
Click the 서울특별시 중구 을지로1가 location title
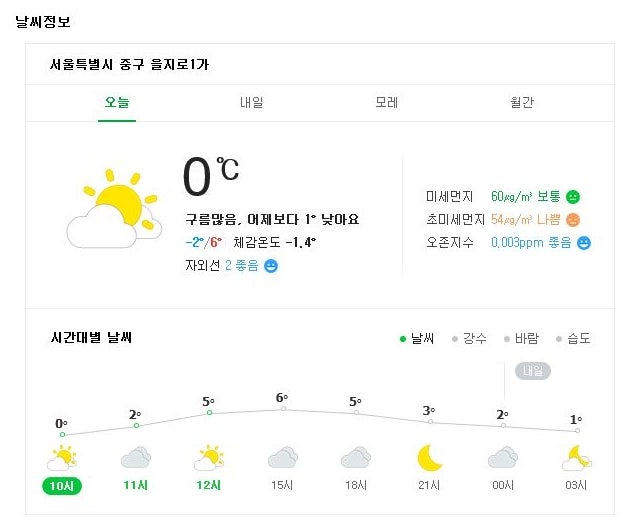click(x=129, y=64)
